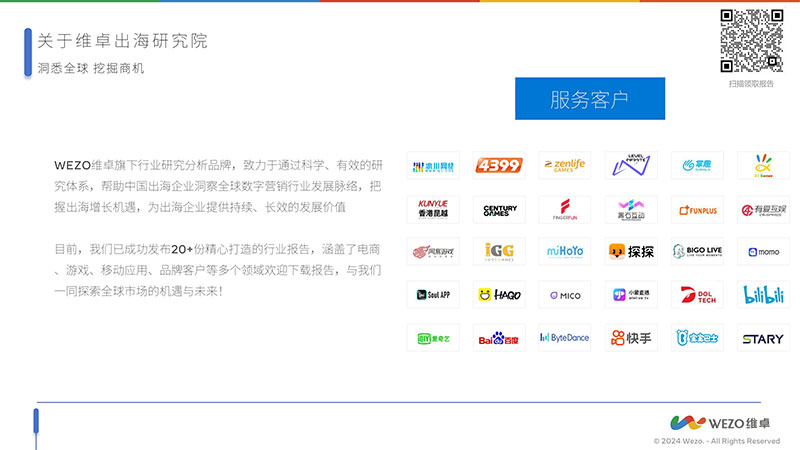Select the DOL TECH logo

coord(697,294)
